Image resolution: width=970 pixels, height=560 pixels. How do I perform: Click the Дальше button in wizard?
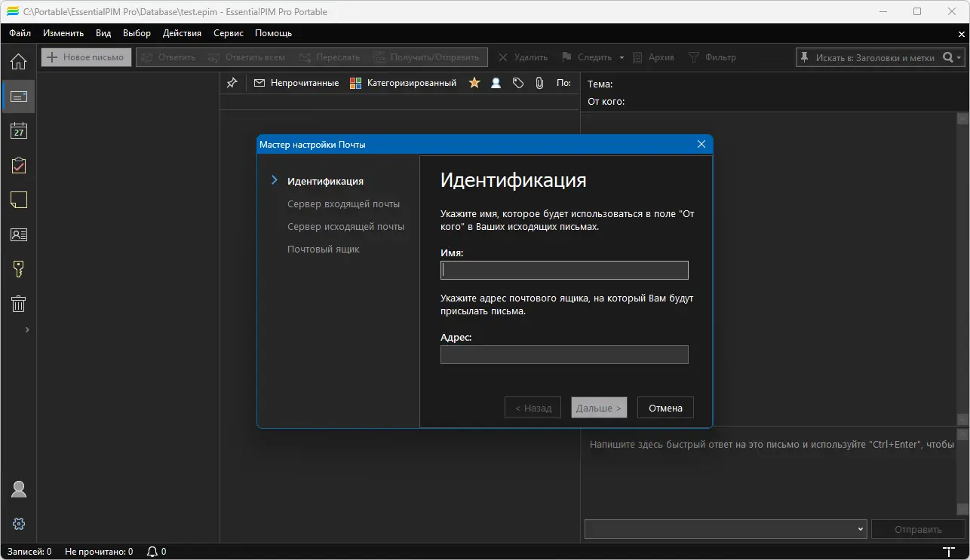coord(599,408)
